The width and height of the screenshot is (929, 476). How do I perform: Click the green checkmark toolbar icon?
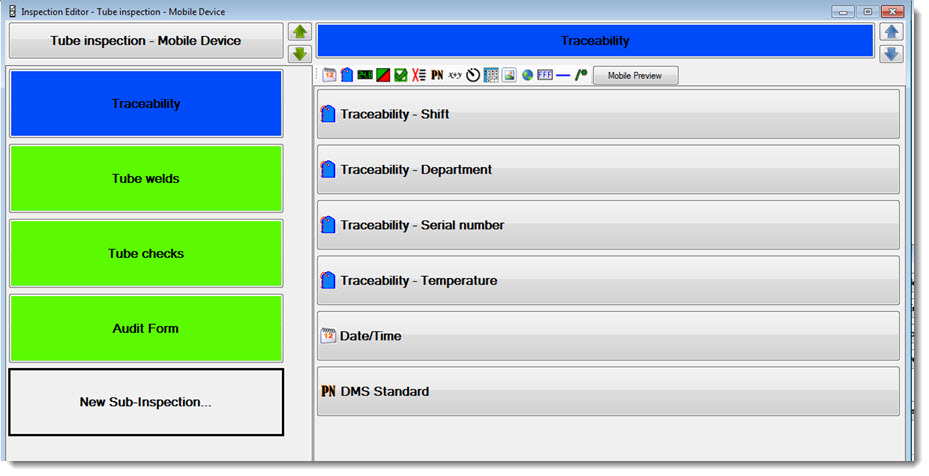400,75
